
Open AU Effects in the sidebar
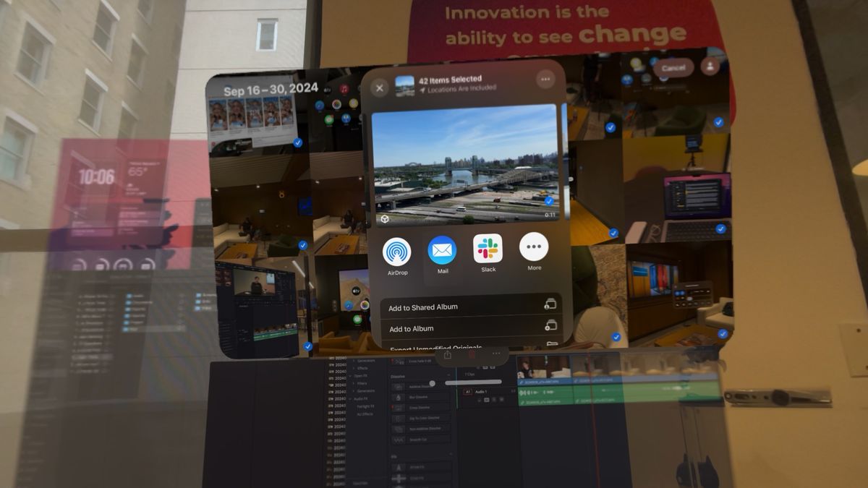pos(365,414)
